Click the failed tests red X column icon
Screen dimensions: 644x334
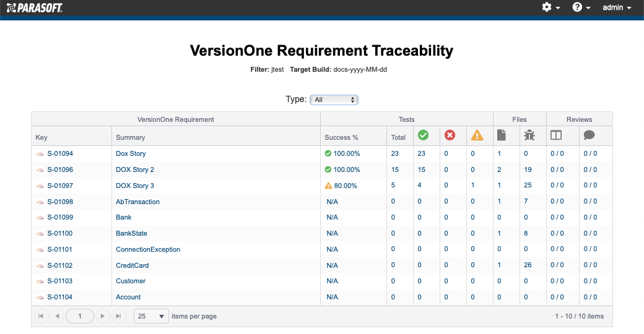pos(450,135)
